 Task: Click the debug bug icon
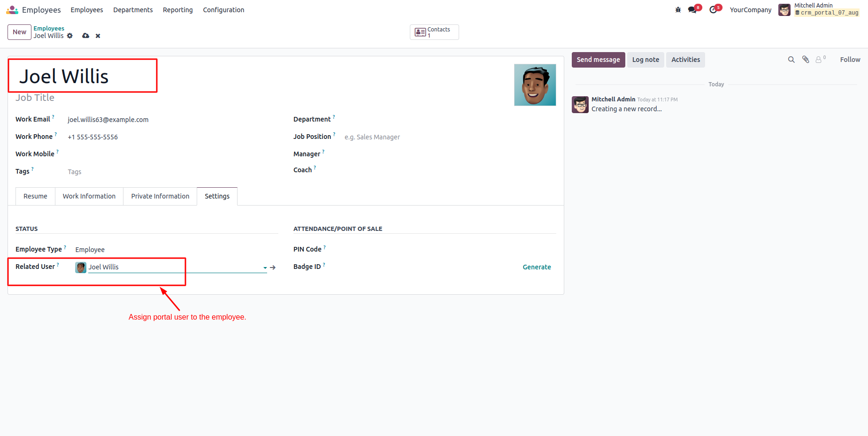tap(678, 10)
